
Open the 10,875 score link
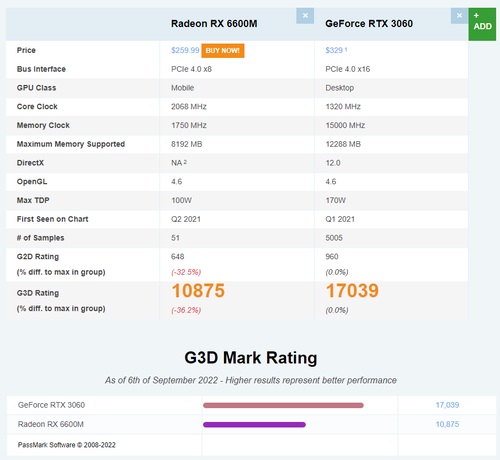tap(447, 424)
